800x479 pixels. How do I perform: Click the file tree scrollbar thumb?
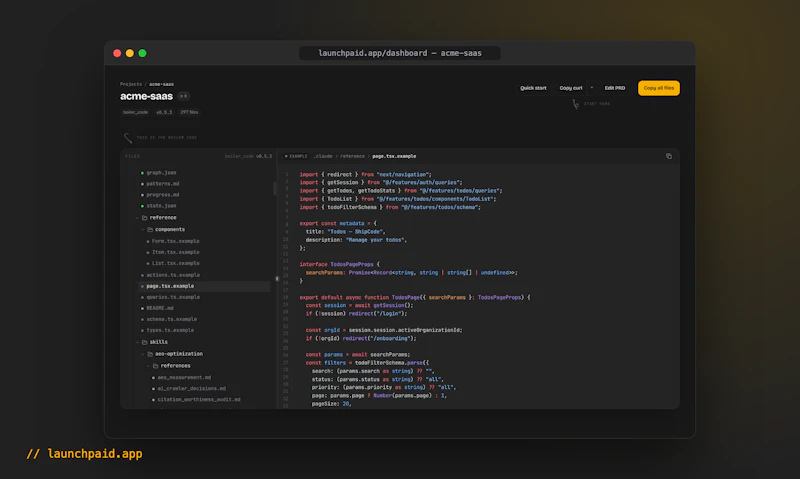click(x=274, y=188)
